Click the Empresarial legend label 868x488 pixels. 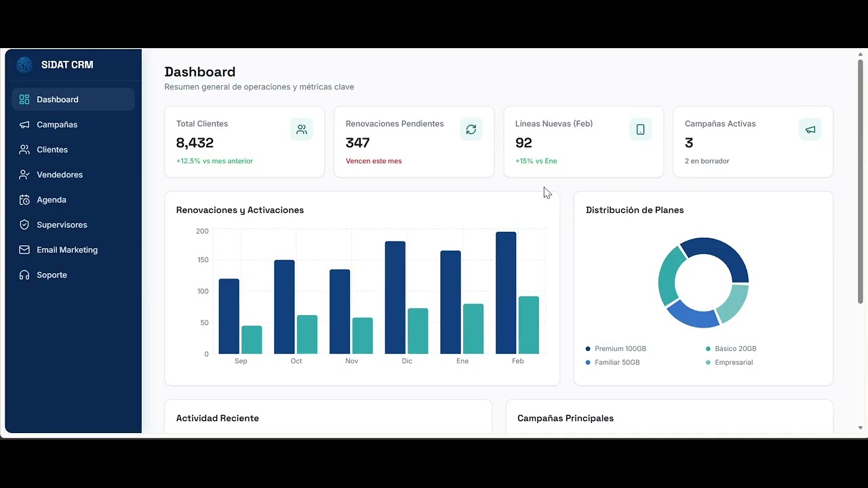pos(734,363)
